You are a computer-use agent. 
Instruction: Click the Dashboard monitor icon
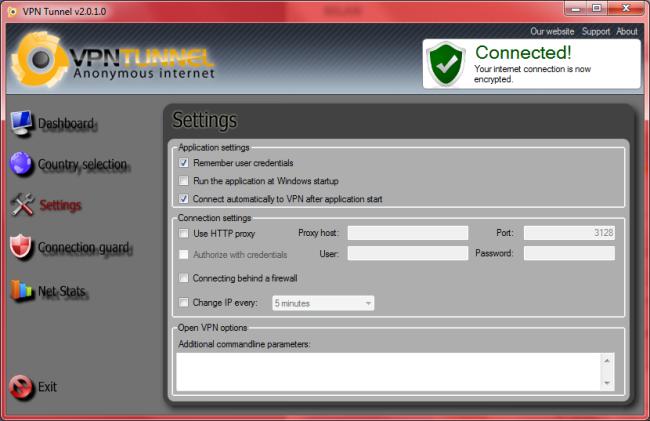[x=22, y=123]
